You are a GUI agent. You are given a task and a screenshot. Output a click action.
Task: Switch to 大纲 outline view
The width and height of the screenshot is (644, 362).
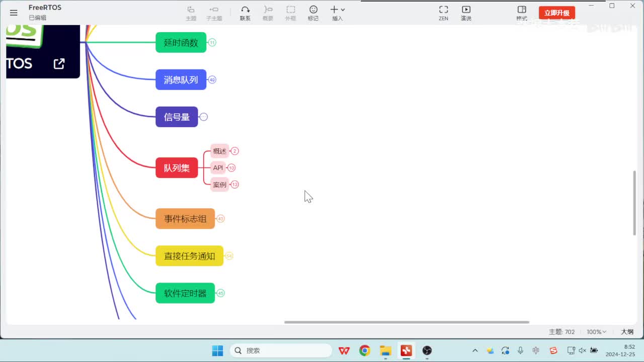[627, 332]
